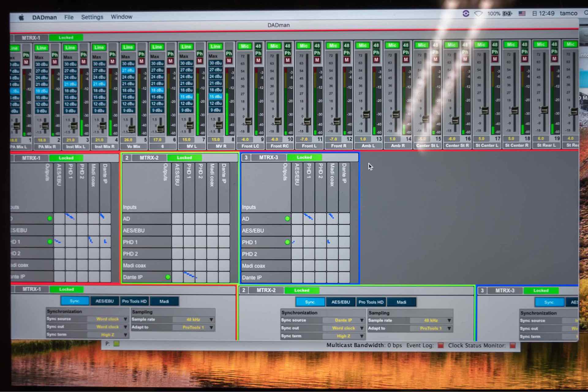
Task: Mute channel 13 Amb L
Action: pos(376,60)
